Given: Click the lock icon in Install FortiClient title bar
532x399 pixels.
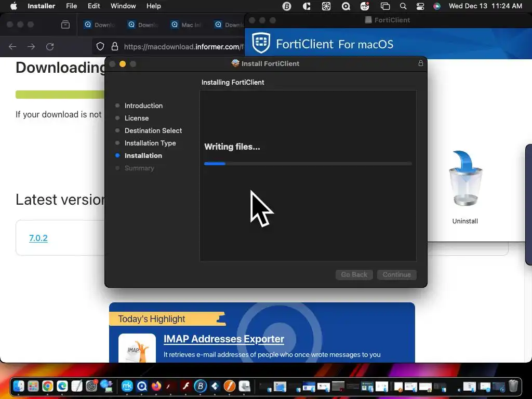Looking at the screenshot, I should tap(420, 63).
